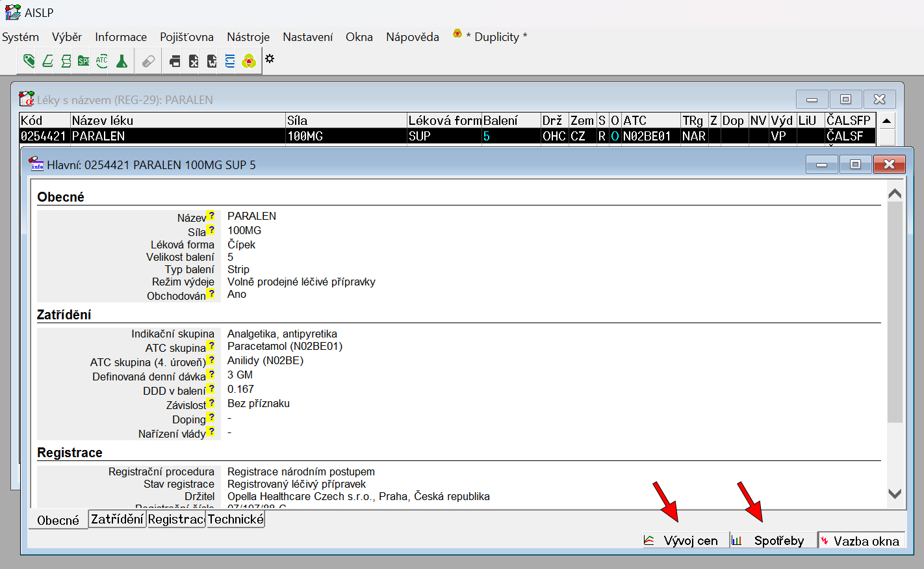Screen dimensions: 924x569
Task: Switch to the Zatřídění tab
Action: coord(118,519)
